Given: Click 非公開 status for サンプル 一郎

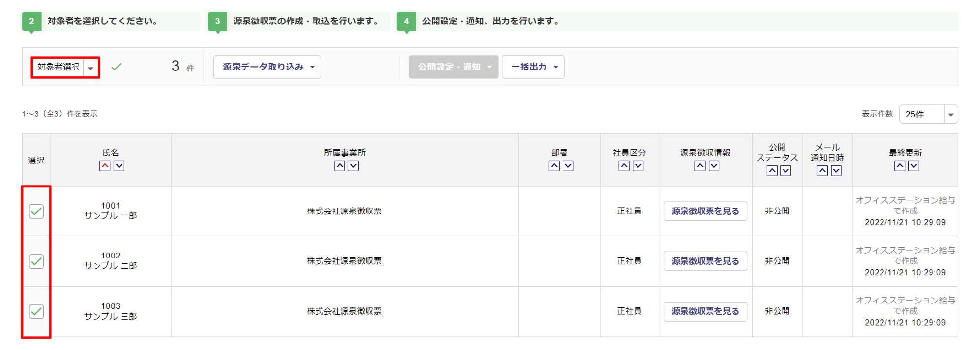Looking at the screenshot, I should tap(777, 211).
